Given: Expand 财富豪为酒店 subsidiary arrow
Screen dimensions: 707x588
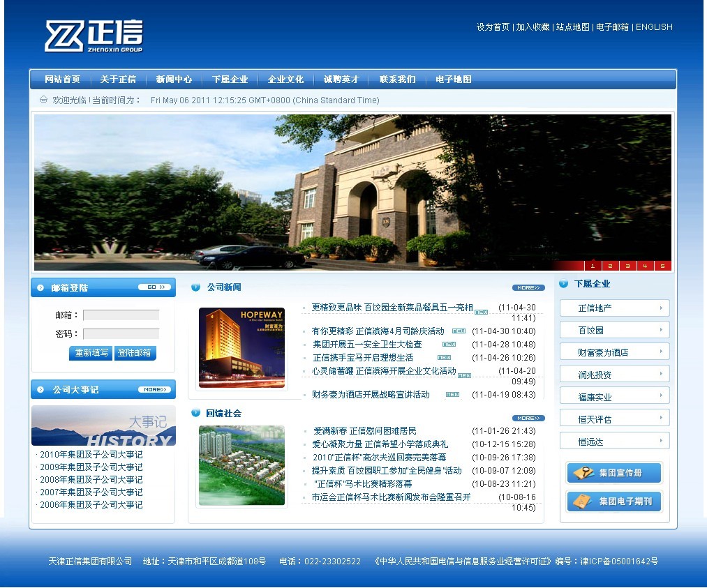Looking at the screenshot, I should (661, 352).
